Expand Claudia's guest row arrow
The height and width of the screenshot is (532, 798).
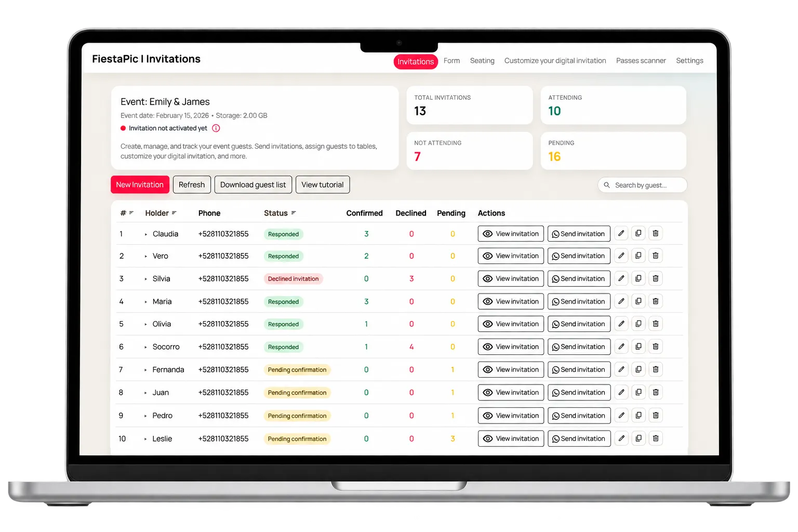(146, 234)
